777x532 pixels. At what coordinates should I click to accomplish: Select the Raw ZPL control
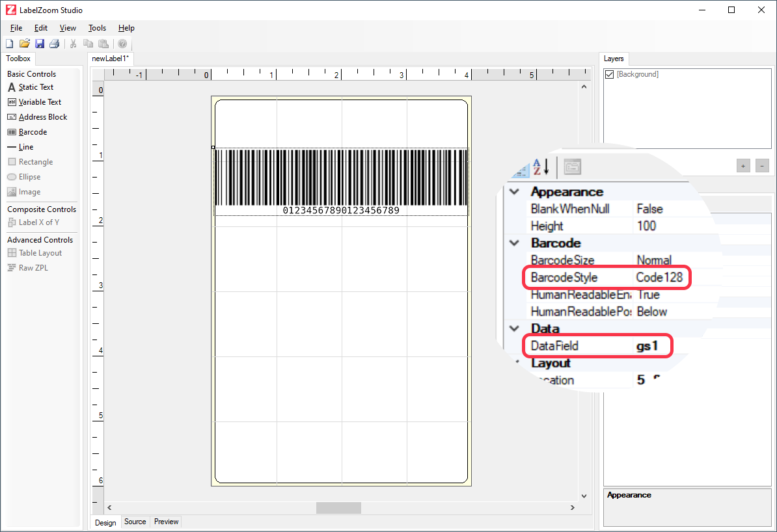pos(28,267)
